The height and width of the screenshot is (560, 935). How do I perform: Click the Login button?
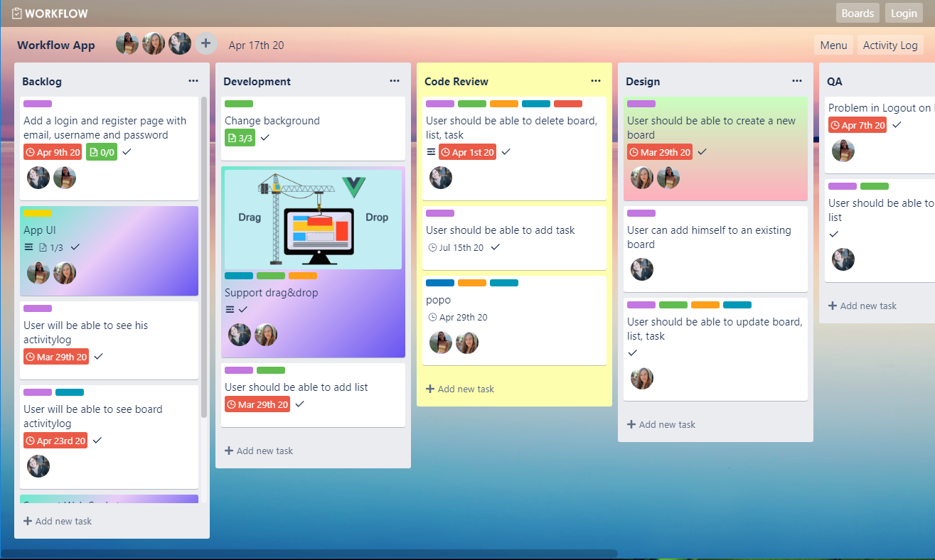tap(904, 13)
